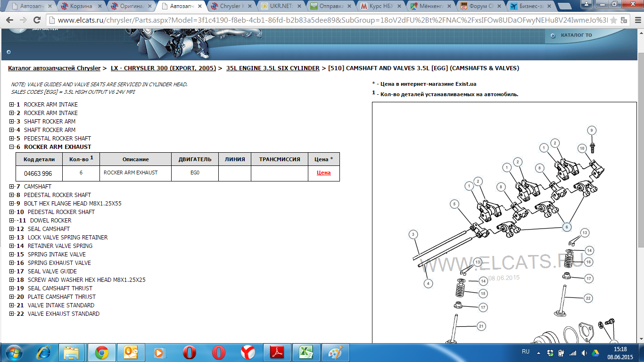Click the Google Drive tray icon

pyautogui.click(x=596, y=353)
